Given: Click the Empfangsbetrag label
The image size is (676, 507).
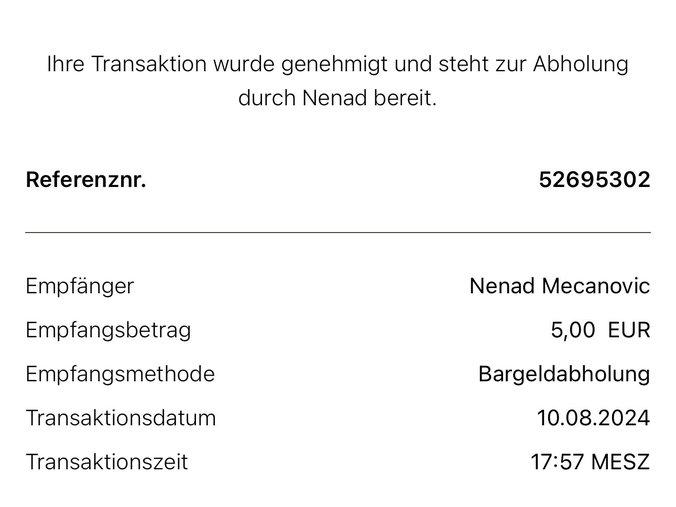Looking at the screenshot, I should pos(107,330).
